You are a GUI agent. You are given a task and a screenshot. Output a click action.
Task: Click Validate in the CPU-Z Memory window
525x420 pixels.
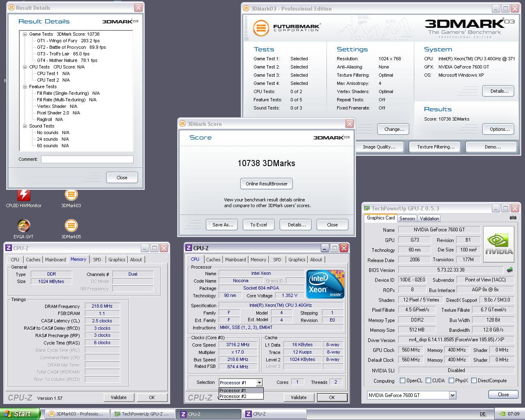pos(119,397)
